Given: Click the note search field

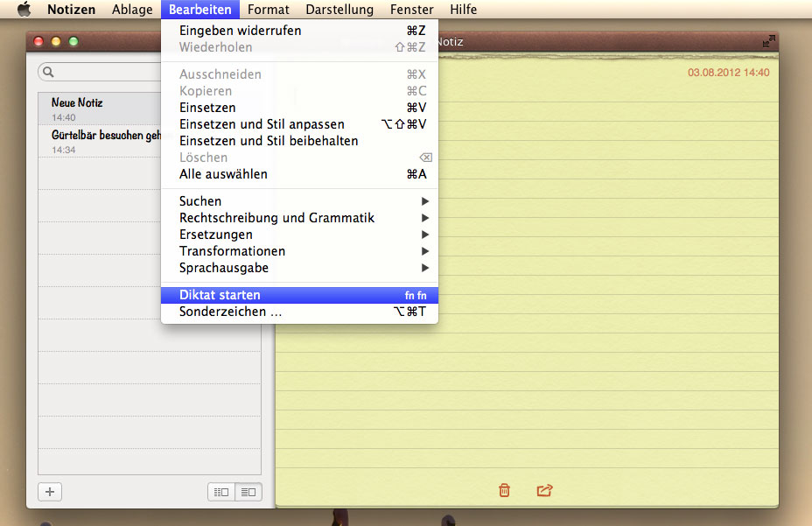Looking at the screenshot, I should [100, 72].
